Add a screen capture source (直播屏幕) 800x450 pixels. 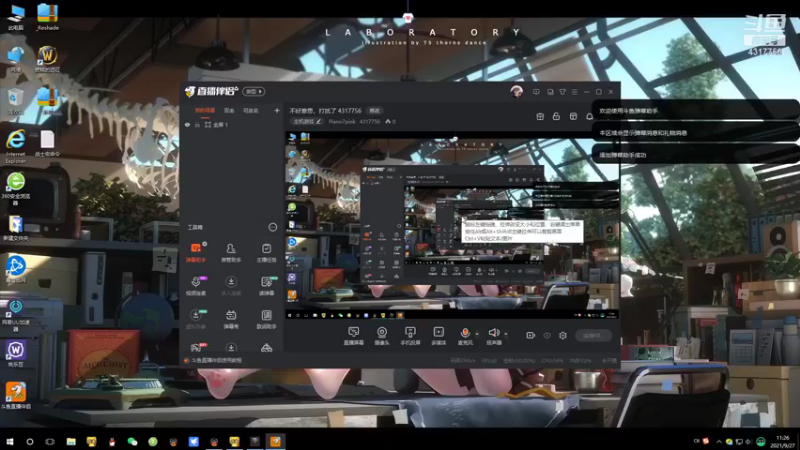pyautogui.click(x=353, y=336)
